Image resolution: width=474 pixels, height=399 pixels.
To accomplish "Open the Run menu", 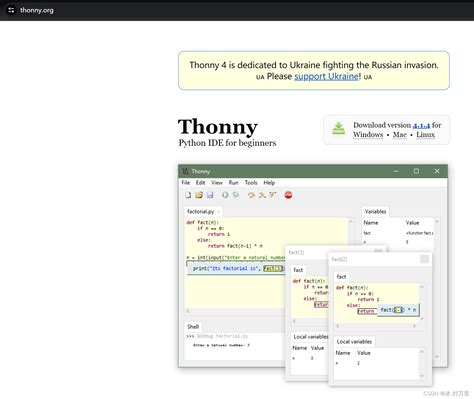I will [233, 183].
